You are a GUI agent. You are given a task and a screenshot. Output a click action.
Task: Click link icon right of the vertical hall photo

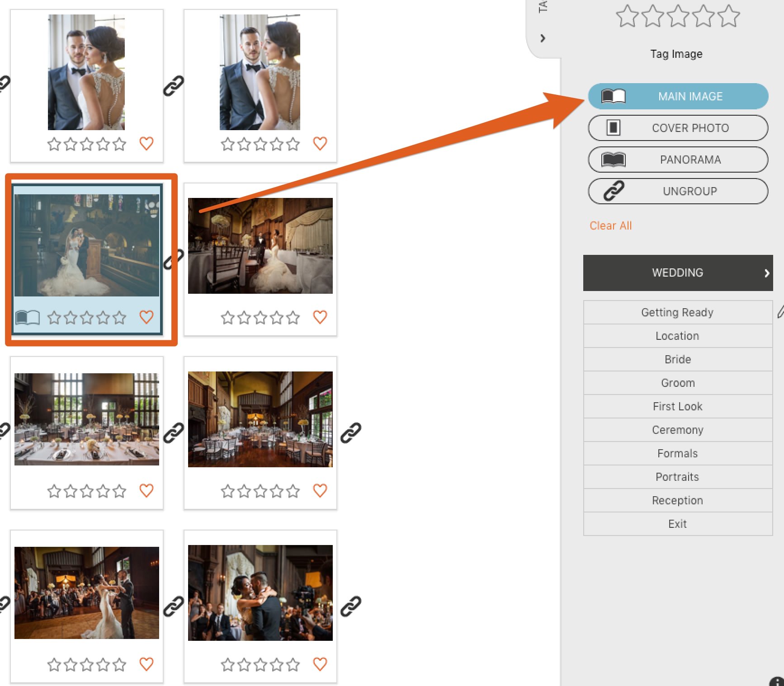pyautogui.click(x=351, y=433)
